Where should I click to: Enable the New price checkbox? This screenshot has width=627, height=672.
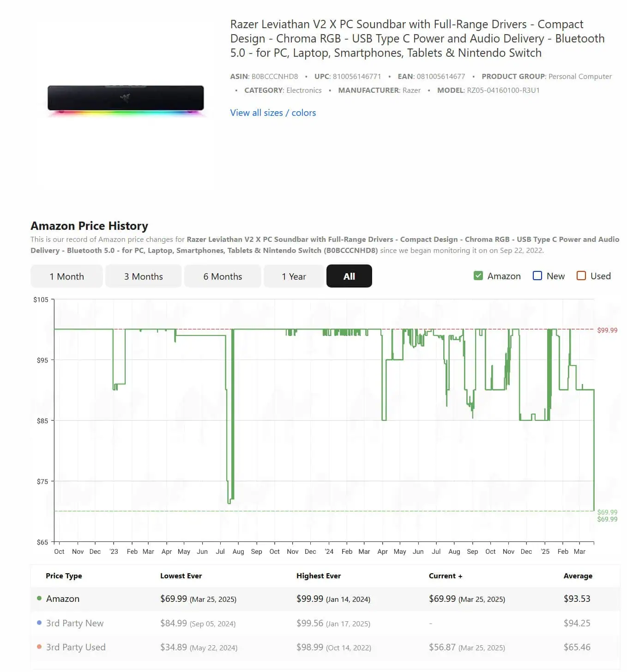537,276
